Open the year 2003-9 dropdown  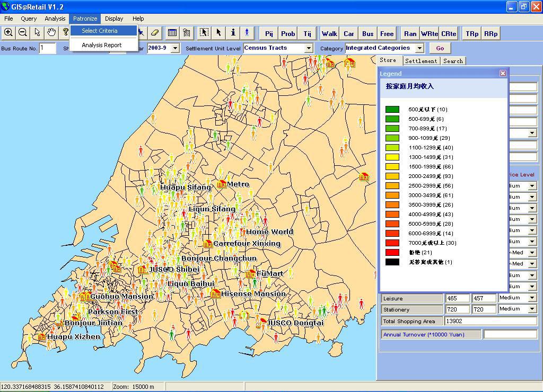coord(175,48)
